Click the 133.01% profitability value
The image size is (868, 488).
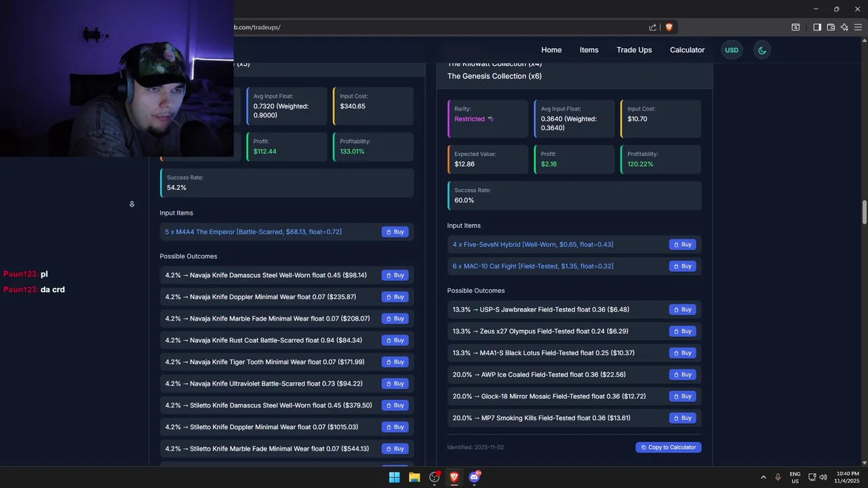[x=352, y=151]
